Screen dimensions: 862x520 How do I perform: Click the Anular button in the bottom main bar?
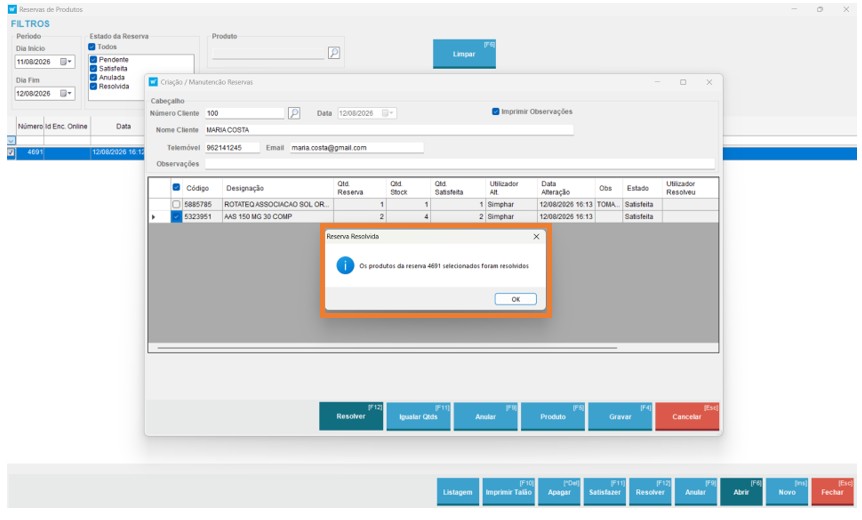695,491
